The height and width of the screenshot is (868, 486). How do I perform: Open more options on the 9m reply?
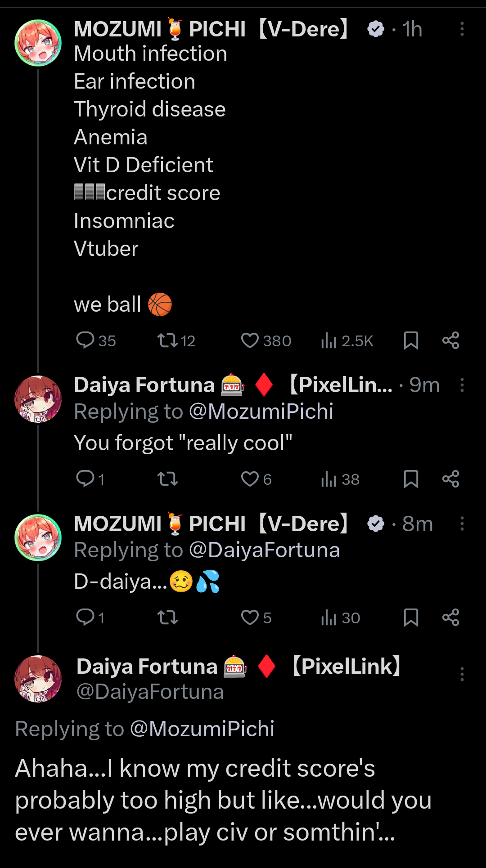462,385
